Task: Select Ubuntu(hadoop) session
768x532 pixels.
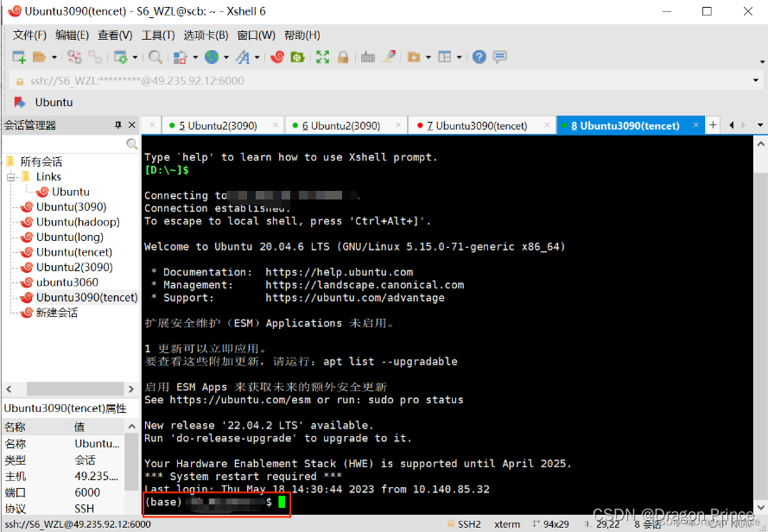Action: coord(78,222)
